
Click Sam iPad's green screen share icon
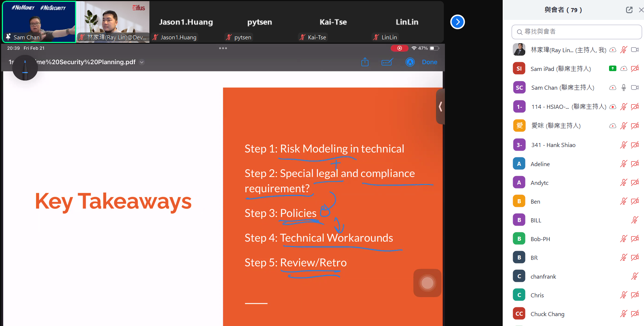click(612, 68)
